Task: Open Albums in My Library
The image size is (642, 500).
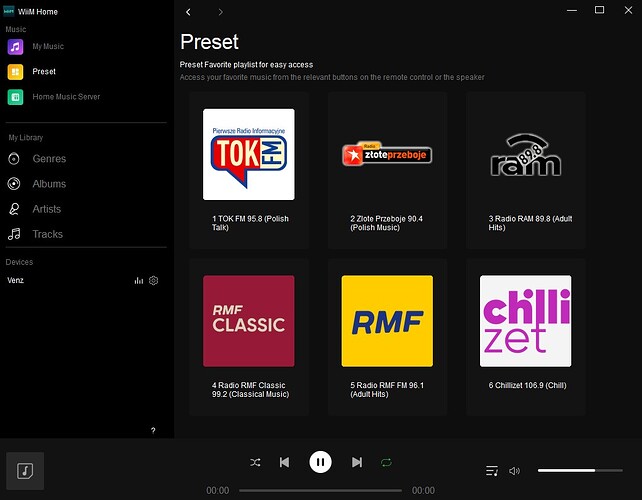Action: [x=49, y=184]
